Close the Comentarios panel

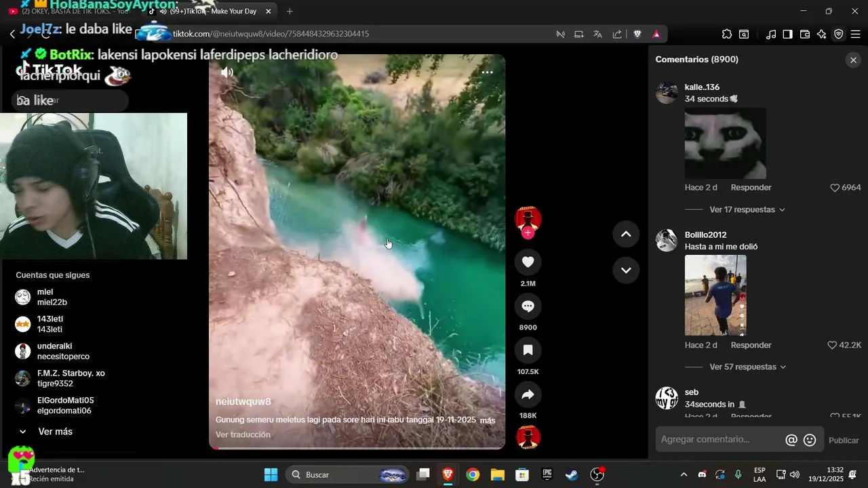pos(853,60)
